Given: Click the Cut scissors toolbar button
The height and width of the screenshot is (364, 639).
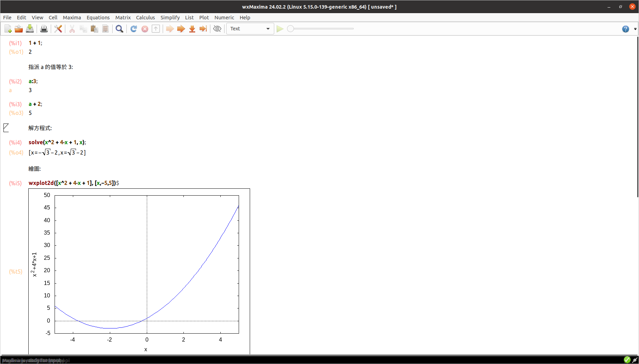Looking at the screenshot, I should tap(72, 29).
